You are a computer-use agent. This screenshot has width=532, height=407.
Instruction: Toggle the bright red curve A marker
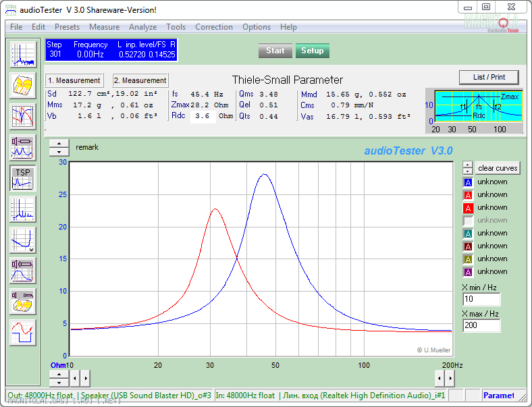point(468,208)
